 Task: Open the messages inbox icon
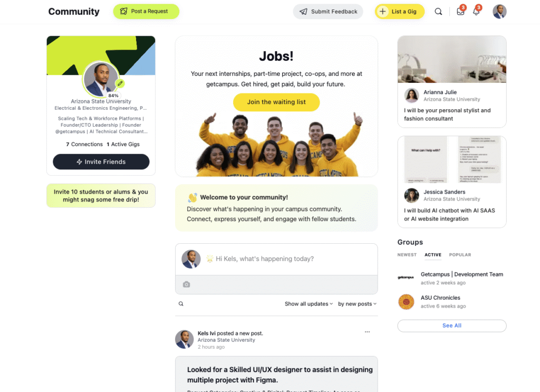coord(460,12)
